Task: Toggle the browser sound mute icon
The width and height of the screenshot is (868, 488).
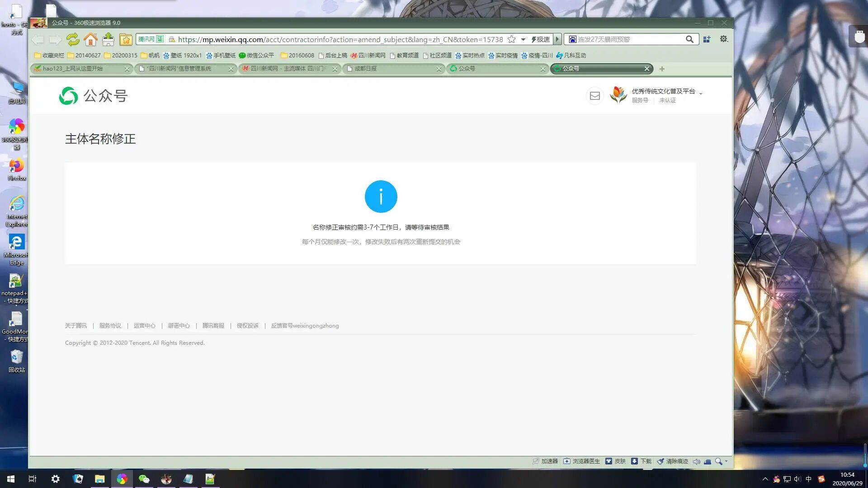Action: pyautogui.click(x=696, y=461)
